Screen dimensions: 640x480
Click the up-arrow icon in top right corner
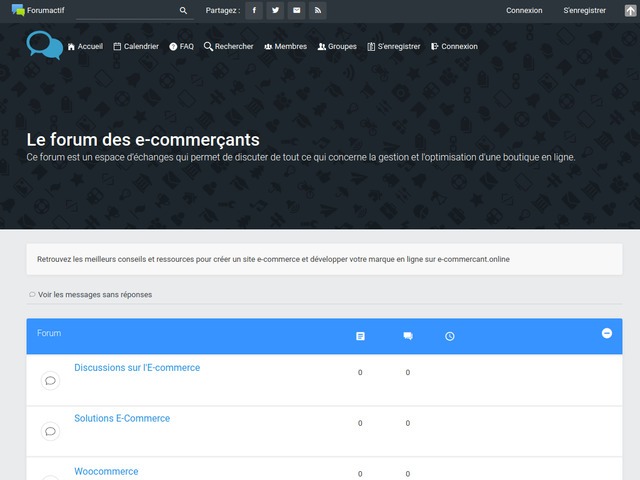point(629,10)
